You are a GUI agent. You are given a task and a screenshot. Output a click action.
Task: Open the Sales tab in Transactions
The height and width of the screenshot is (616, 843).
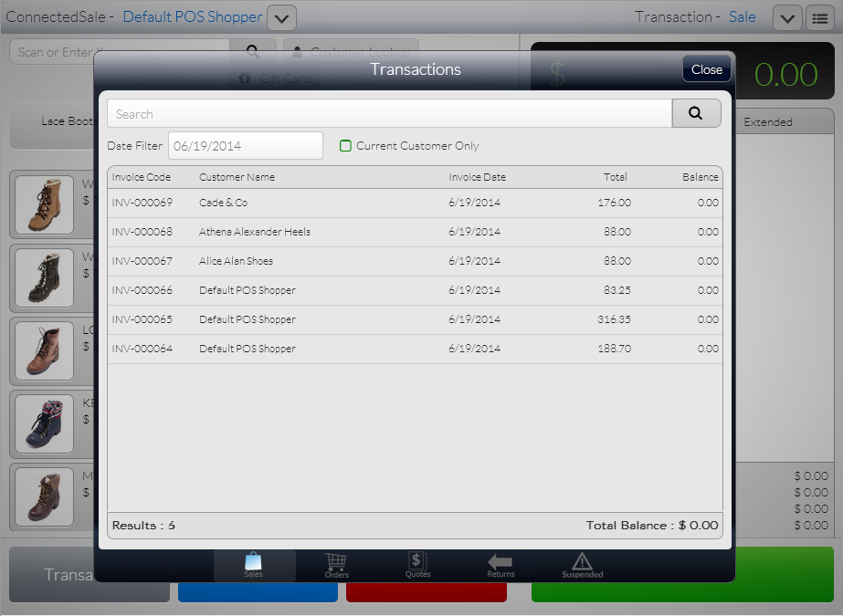pyautogui.click(x=254, y=566)
